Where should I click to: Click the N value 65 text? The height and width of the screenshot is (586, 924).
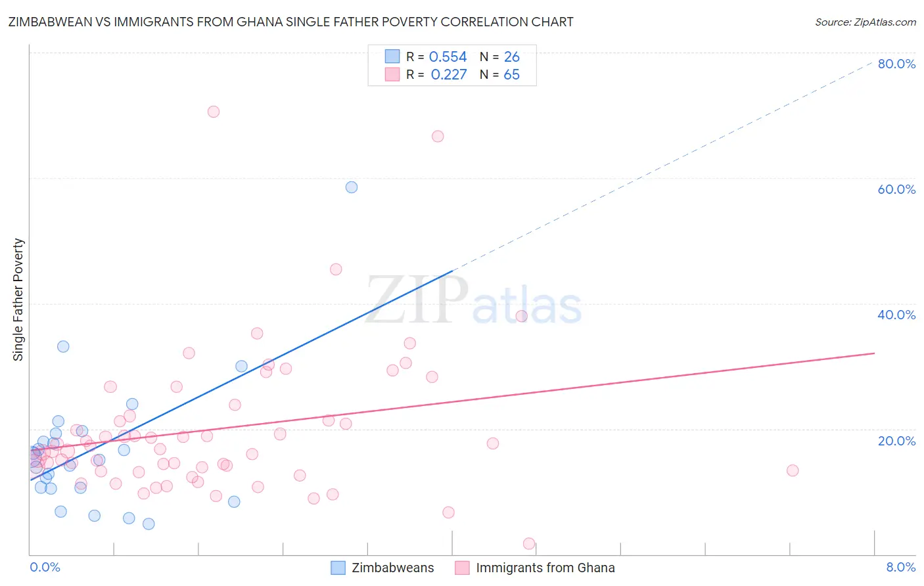pyautogui.click(x=511, y=74)
